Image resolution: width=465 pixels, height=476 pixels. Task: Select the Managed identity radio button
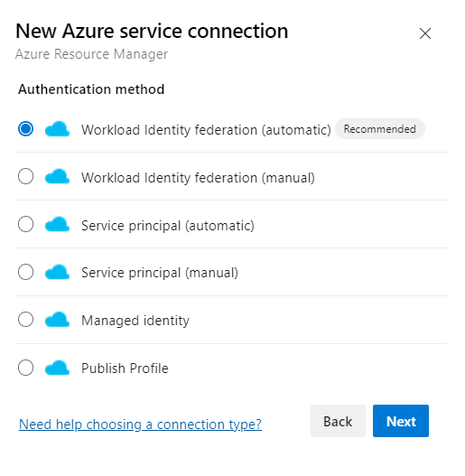[26, 320]
